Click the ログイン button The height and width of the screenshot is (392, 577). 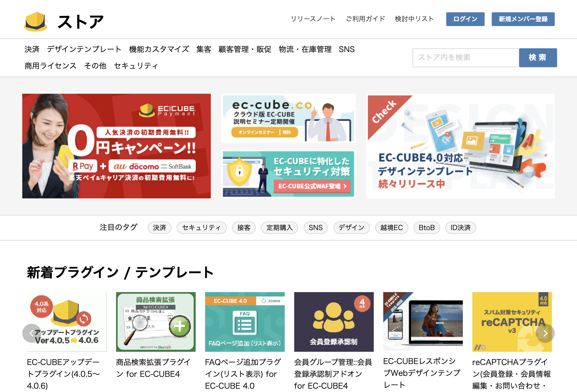coord(465,19)
